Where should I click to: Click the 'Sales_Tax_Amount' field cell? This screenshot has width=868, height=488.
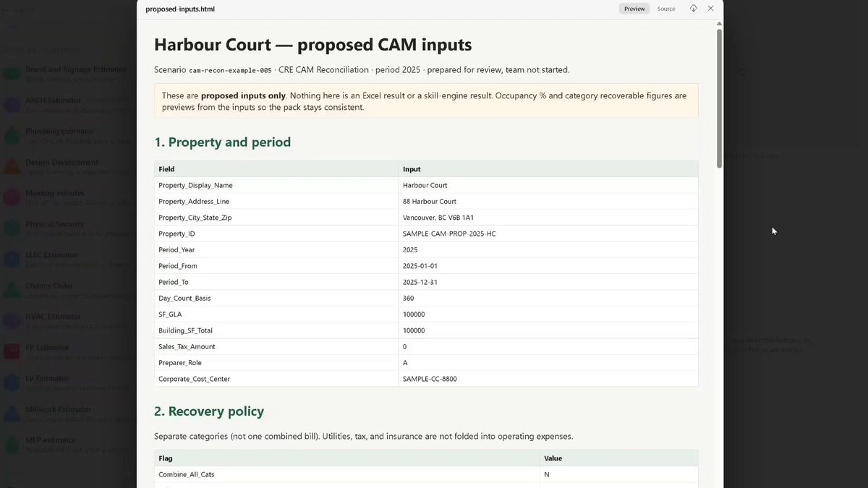(x=276, y=346)
